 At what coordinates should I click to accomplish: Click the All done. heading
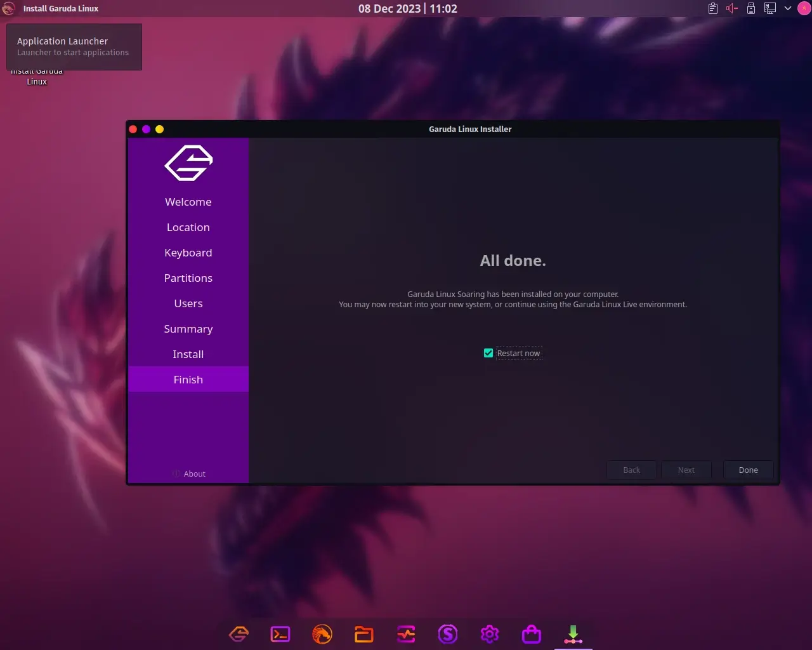tap(513, 260)
